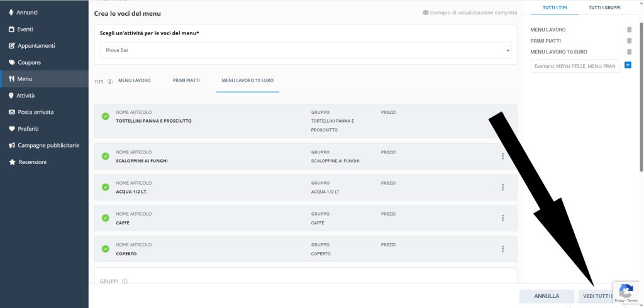
Task: Click the vertical page scrollbar
Action: tap(641, 94)
